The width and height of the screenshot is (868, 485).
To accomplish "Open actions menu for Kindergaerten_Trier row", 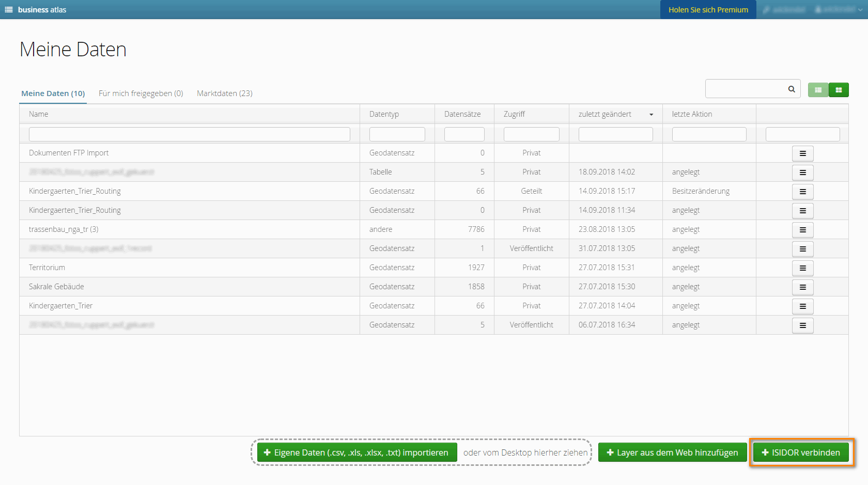I will (x=802, y=306).
